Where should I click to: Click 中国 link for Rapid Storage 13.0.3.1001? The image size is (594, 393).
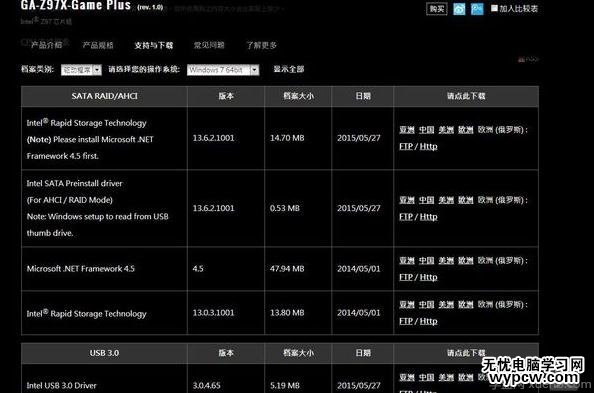[x=427, y=304]
